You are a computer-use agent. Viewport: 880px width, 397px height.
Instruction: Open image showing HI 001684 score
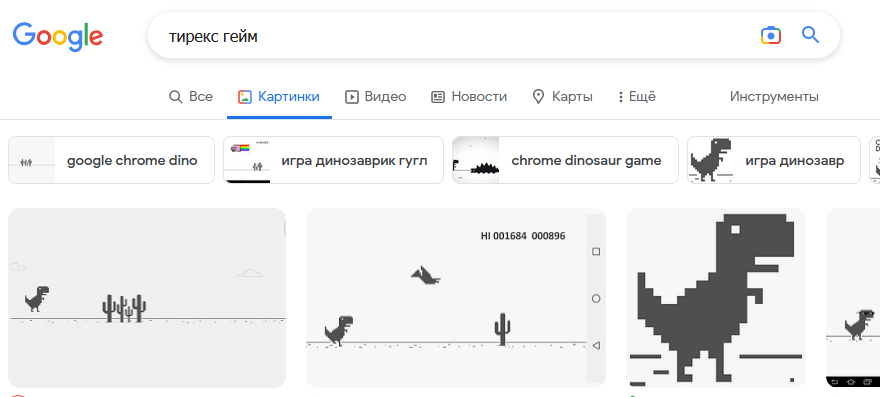456,298
